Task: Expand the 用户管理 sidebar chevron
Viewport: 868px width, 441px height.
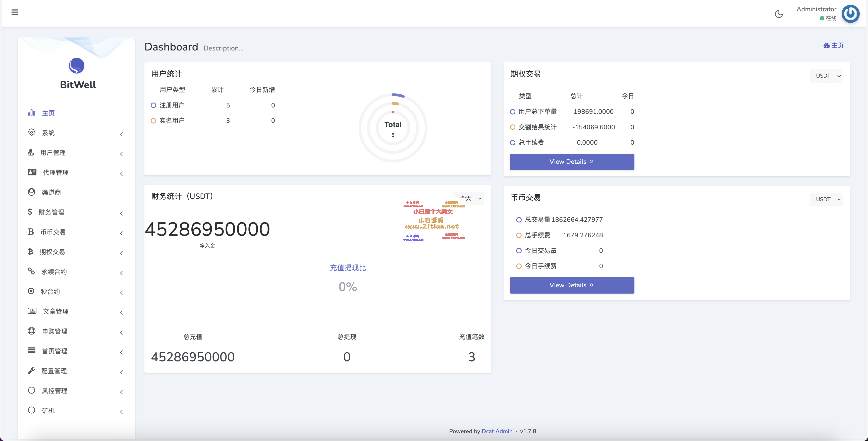Action: click(x=121, y=154)
